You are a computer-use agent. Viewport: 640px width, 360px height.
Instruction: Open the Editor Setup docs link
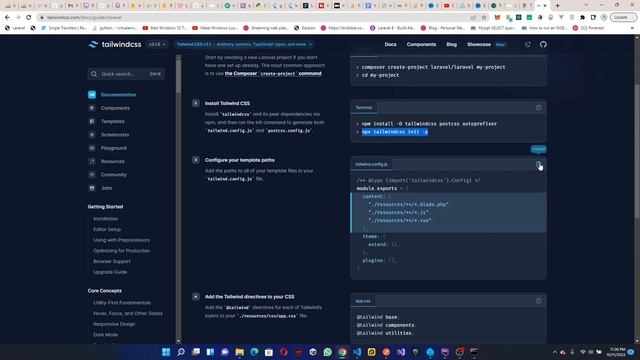click(x=107, y=229)
